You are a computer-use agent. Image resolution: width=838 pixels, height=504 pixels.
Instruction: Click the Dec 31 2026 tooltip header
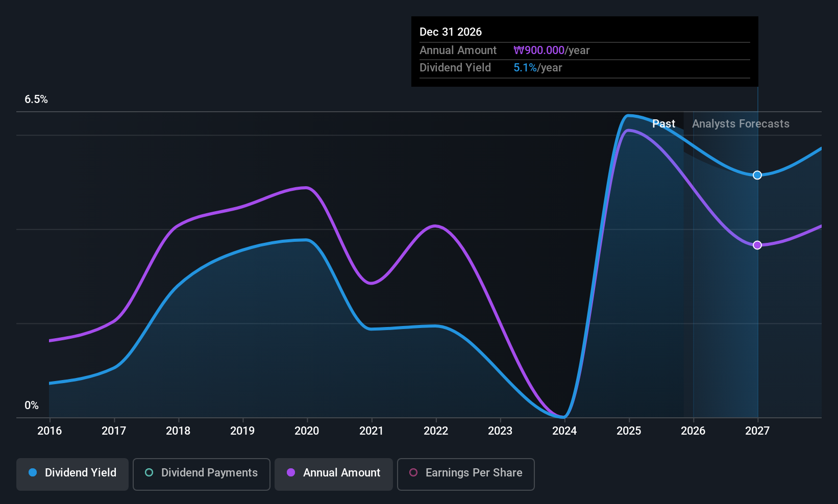click(451, 32)
